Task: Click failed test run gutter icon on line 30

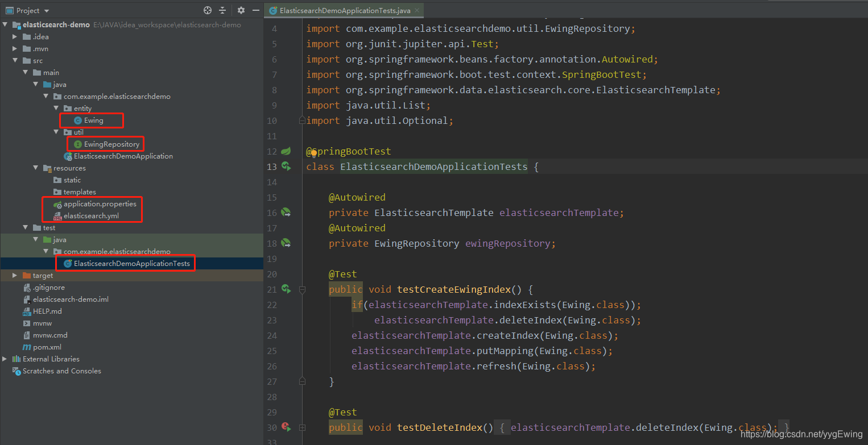Action: click(x=286, y=427)
